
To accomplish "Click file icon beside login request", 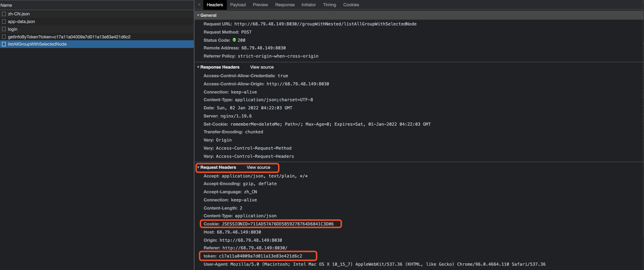I will 4,29.
